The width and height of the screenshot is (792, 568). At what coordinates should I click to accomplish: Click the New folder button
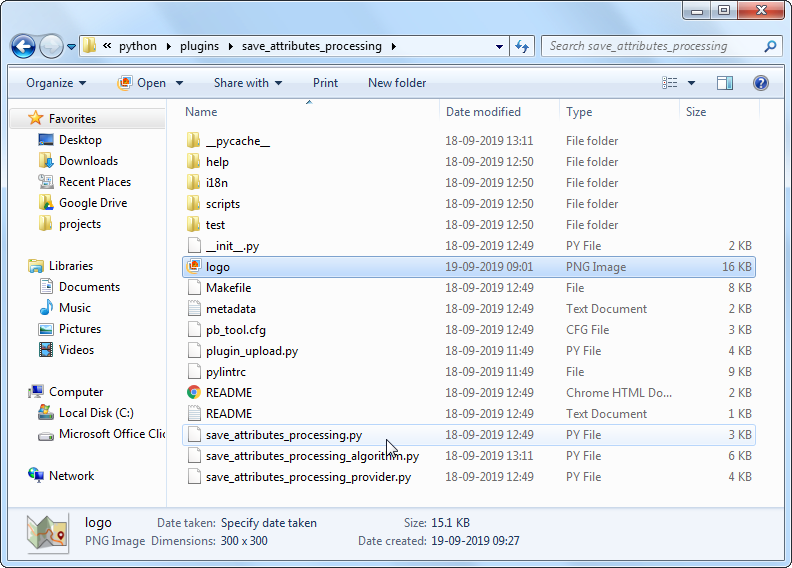point(397,83)
